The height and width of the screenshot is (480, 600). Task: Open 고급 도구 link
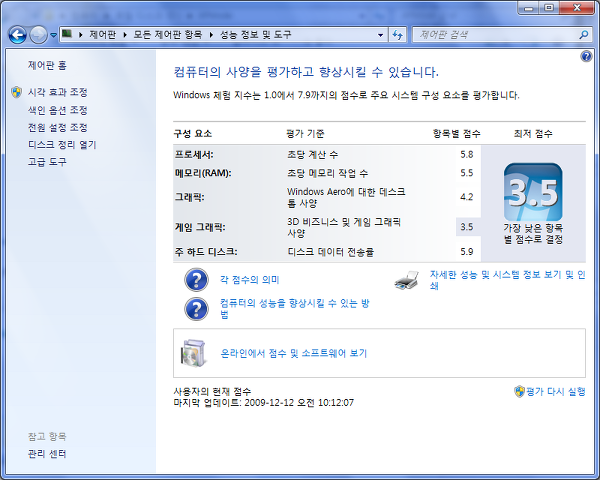click(47, 162)
